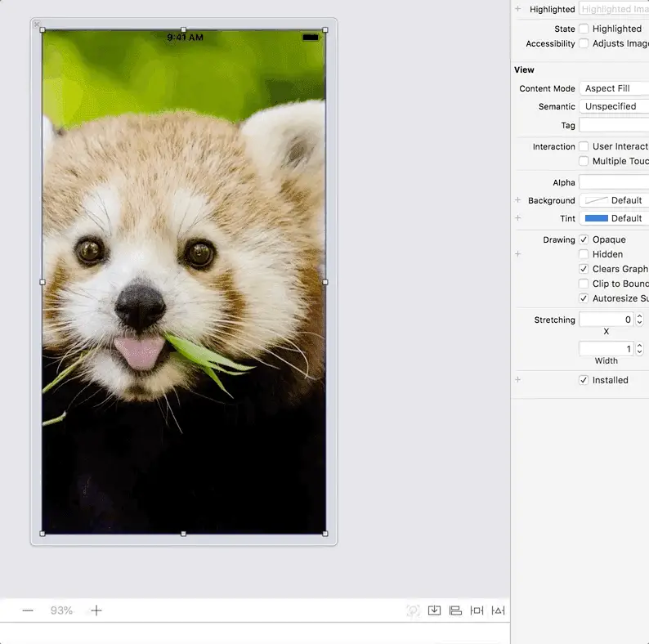Open the Align constraints icon
The height and width of the screenshot is (644, 649).
click(x=455, y=610)
